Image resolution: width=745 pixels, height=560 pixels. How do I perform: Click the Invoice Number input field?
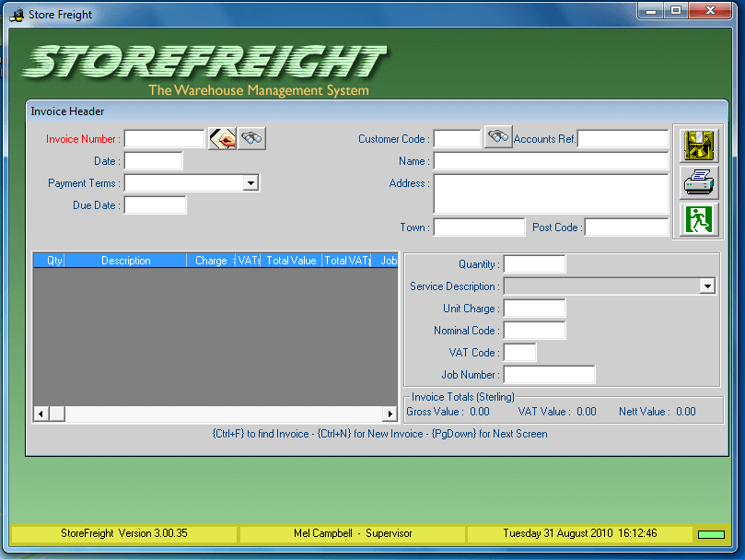[x=165, y=139]
